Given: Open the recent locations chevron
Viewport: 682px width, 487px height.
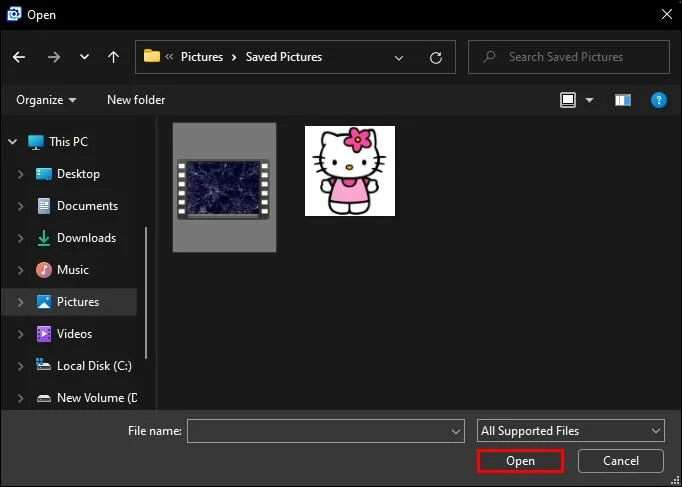Looking at the screenshot, I should point(84,57).
